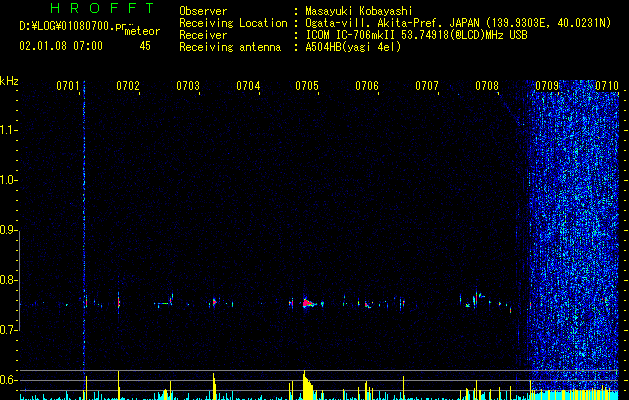Viewport: 629px width, 400px height.
Task: Click the 0708 time marker
Action: [487, 86]
